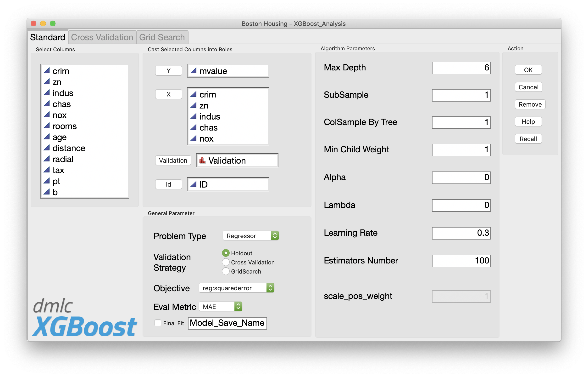Click the triangle icon next to mvalue
This screenshot has width=588, height=377.
pos(193,71)
